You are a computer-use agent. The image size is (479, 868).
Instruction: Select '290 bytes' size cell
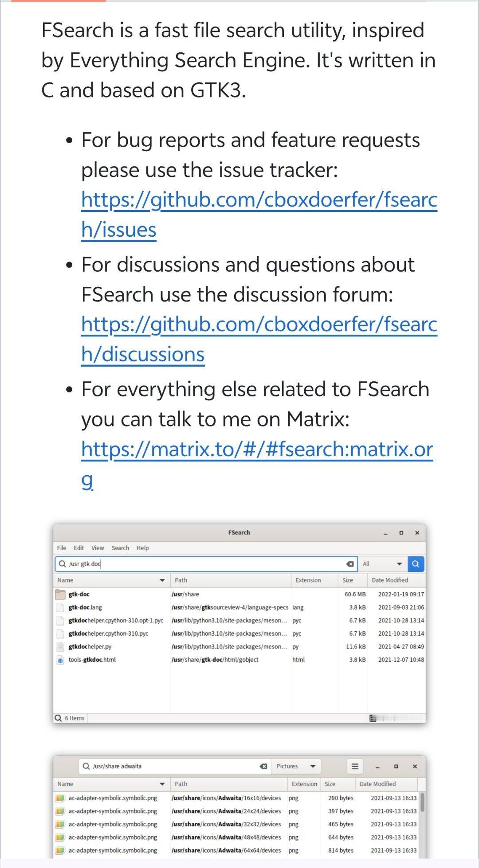pyautogui.click(x=341, y=798)
